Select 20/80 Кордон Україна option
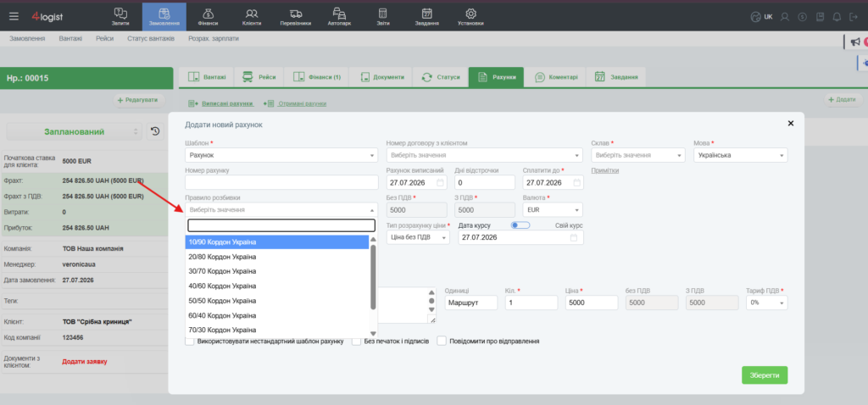This screenshot has width=868, height=405. [x=277, y=257]
